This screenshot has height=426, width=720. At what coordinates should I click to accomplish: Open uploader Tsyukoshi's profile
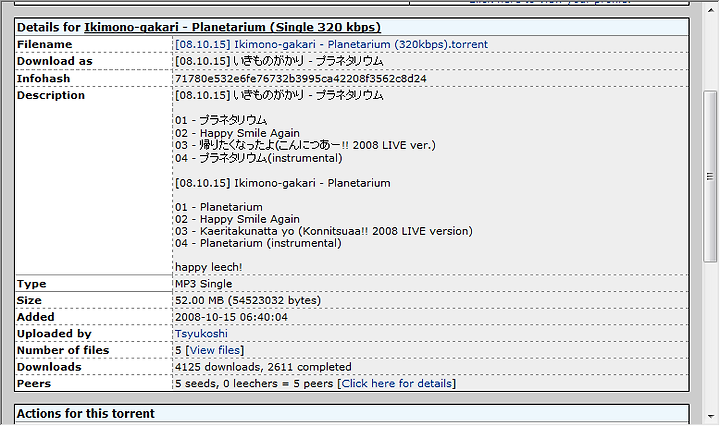tap(201, 334)
